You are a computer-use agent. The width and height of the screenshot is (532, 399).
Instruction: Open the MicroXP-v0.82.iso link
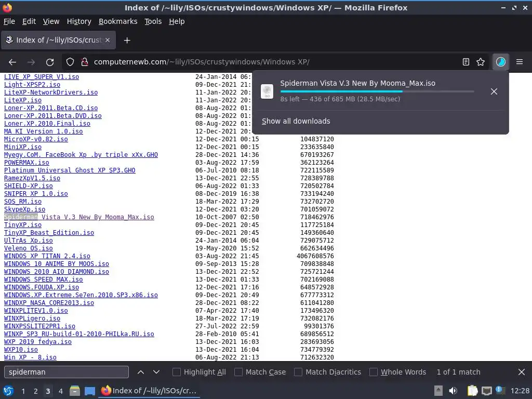pos(36,139)
